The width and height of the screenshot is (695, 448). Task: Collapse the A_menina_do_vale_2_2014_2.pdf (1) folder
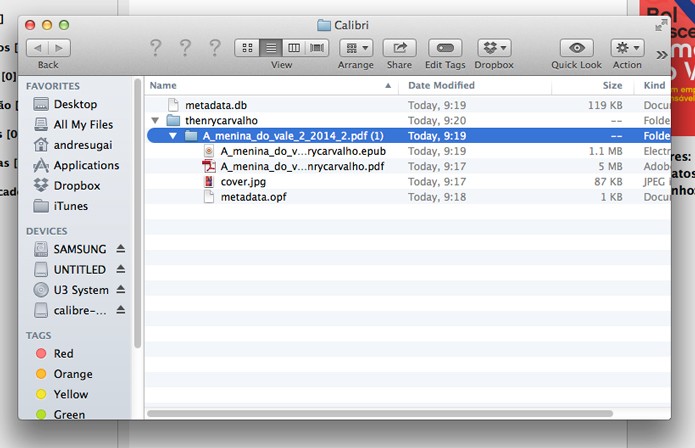(173, 136)
